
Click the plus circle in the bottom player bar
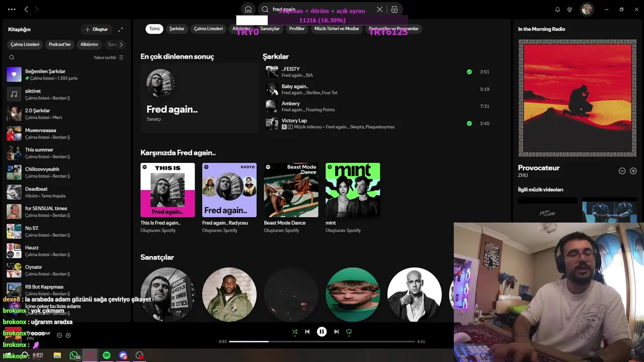[x=68, y=335]
